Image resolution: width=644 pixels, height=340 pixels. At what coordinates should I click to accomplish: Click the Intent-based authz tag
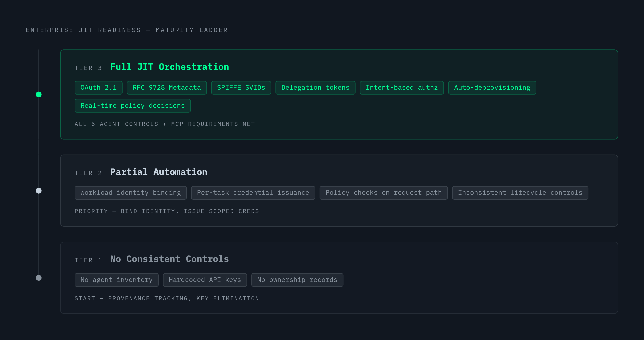click(x=402, y=88)
